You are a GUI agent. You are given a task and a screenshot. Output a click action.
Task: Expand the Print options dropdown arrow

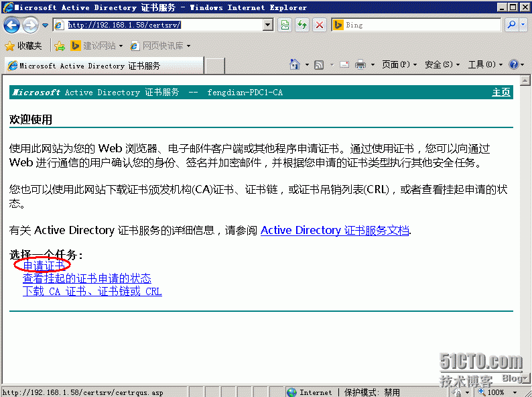373,64
